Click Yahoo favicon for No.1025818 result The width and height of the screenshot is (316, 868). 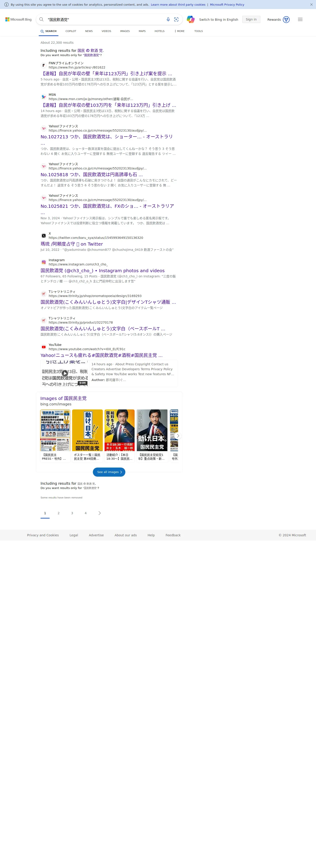coord(44,167)
